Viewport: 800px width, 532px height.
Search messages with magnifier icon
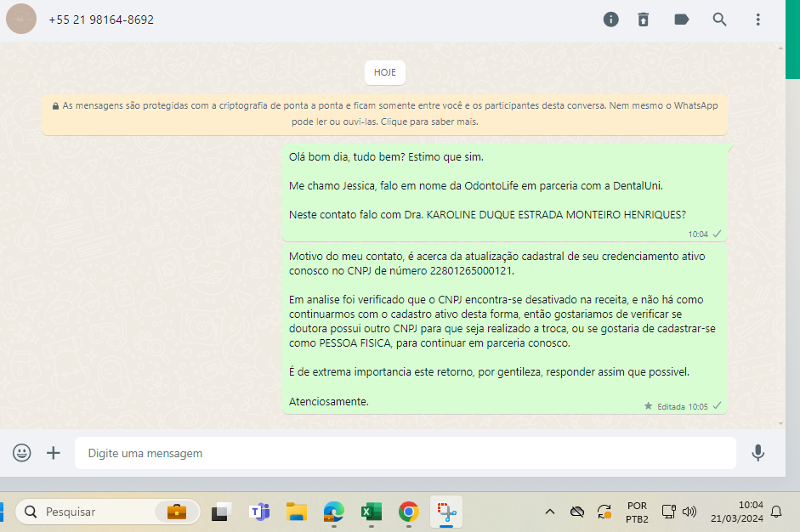[x=719, y=20]
